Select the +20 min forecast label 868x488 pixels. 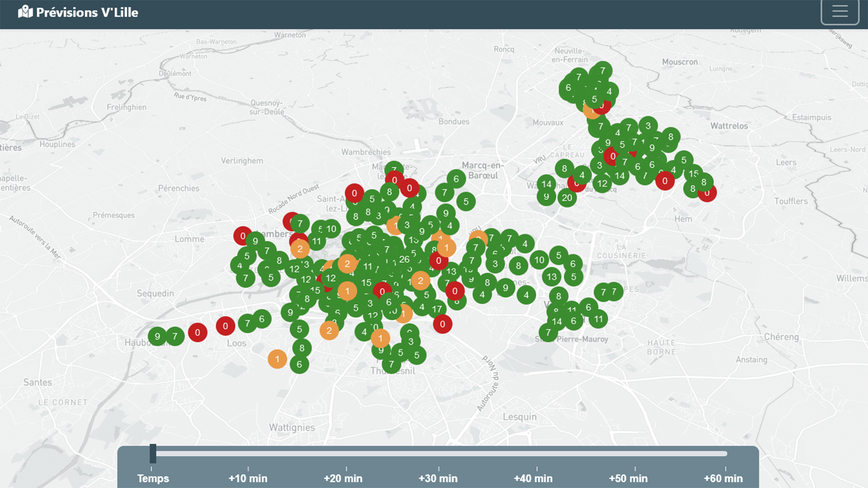(x=343, y=478)
